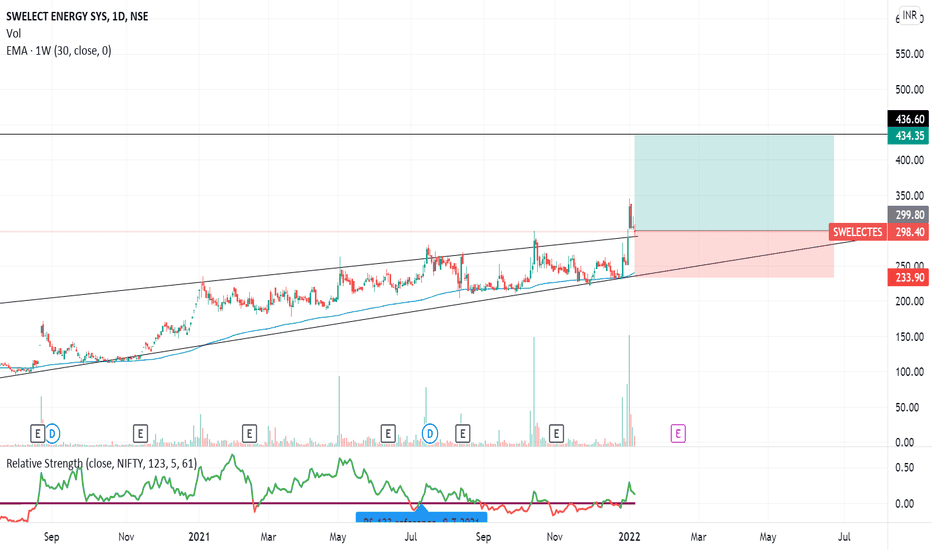Open earnings E marker near Nov 2020
Viewport: 932px width, 550px height.
click(140, 433)
